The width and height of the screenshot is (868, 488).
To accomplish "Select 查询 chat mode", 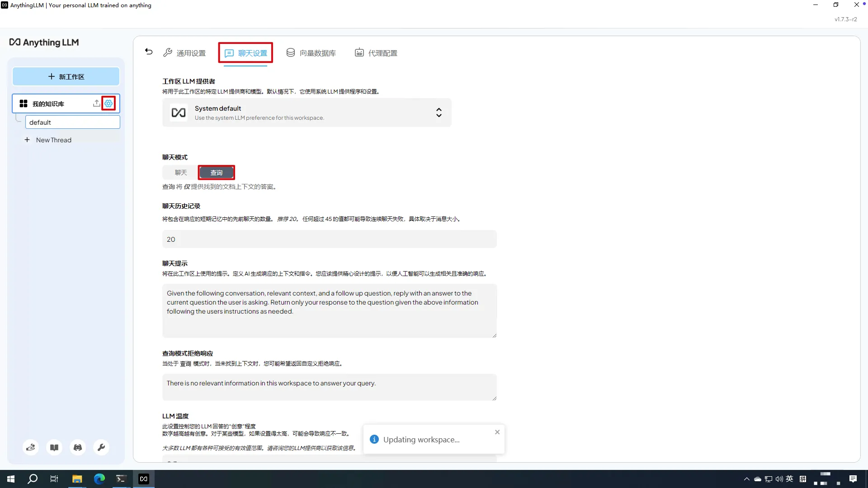I will point(217,173).
